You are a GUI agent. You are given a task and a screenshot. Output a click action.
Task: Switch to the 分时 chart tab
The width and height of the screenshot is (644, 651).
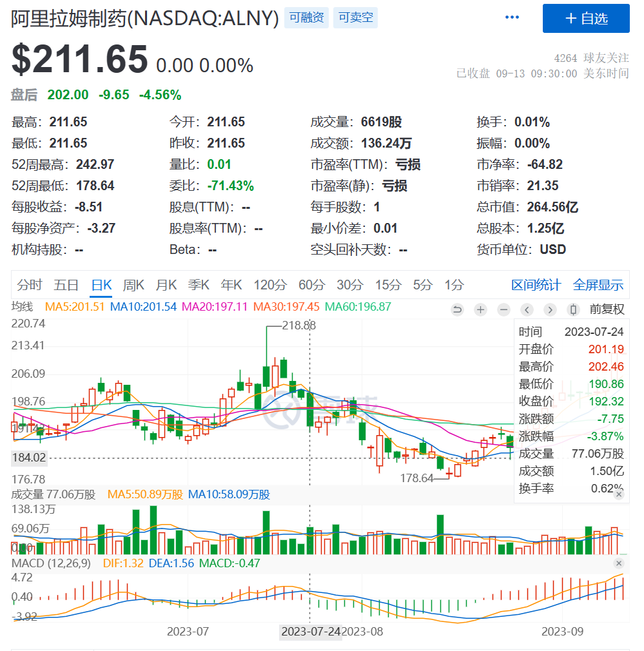pos(30,285)
